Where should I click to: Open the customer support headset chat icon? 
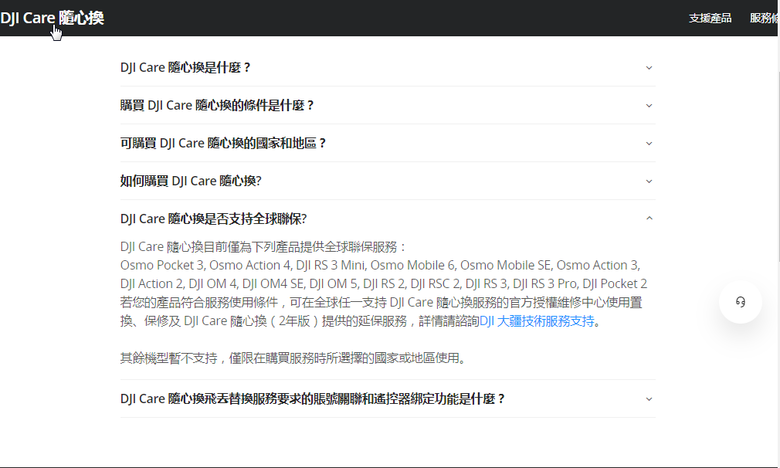pyautogui.click(x=740, y=302)
